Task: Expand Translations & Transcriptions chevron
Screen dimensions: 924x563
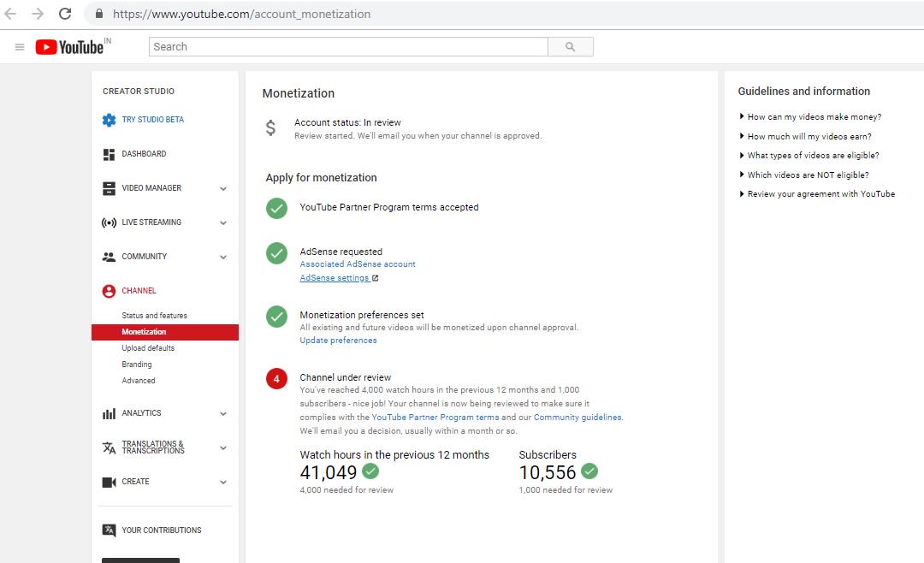Action: 223,448
